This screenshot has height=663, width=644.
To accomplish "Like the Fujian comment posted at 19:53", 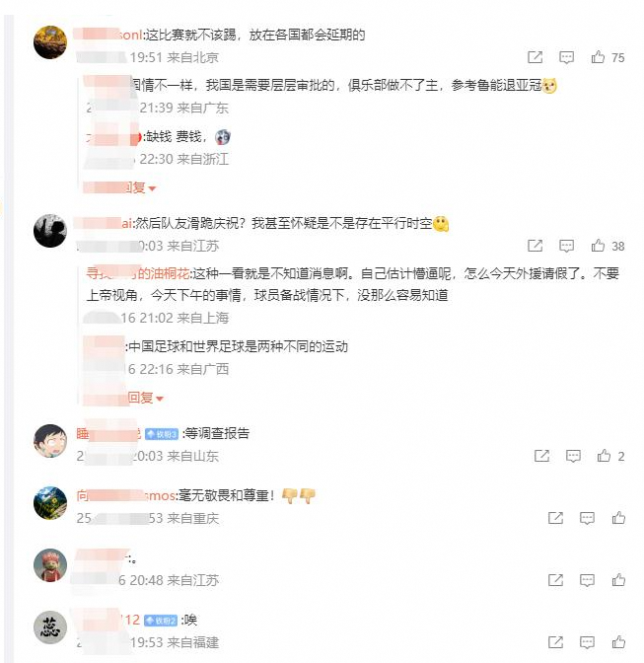I will coord(618,642).
